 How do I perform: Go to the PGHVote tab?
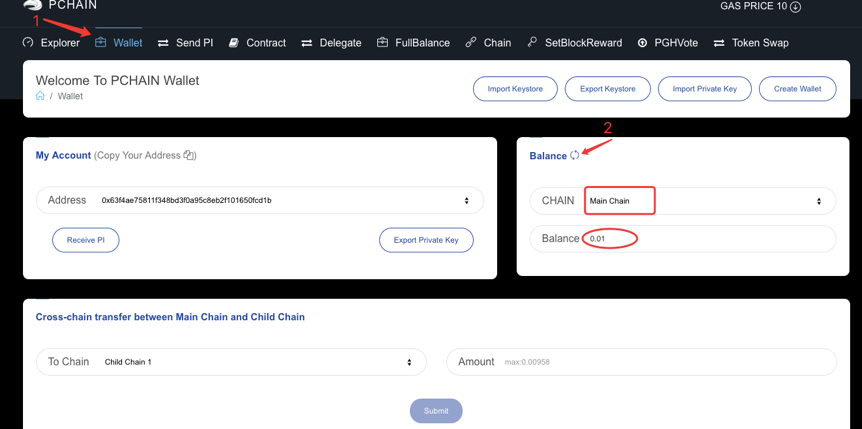coord(667,43)
